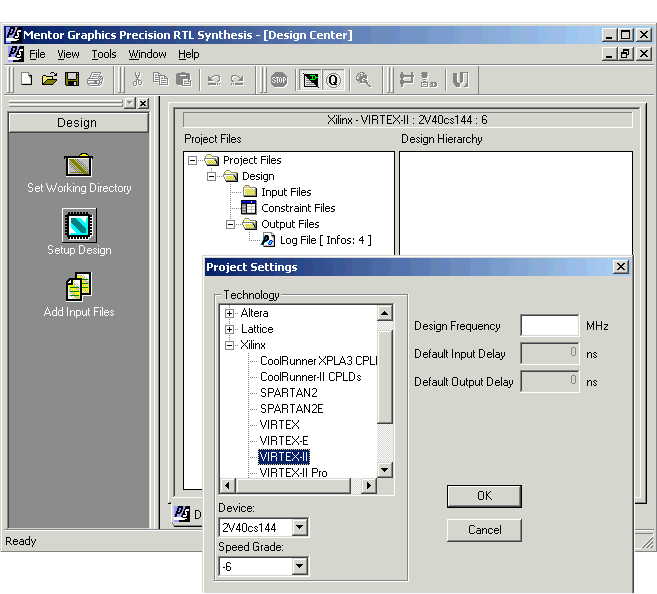Select CoolRunner-II CPLDs technology
The height and width of the screenshot is (594, 657).
310,377
